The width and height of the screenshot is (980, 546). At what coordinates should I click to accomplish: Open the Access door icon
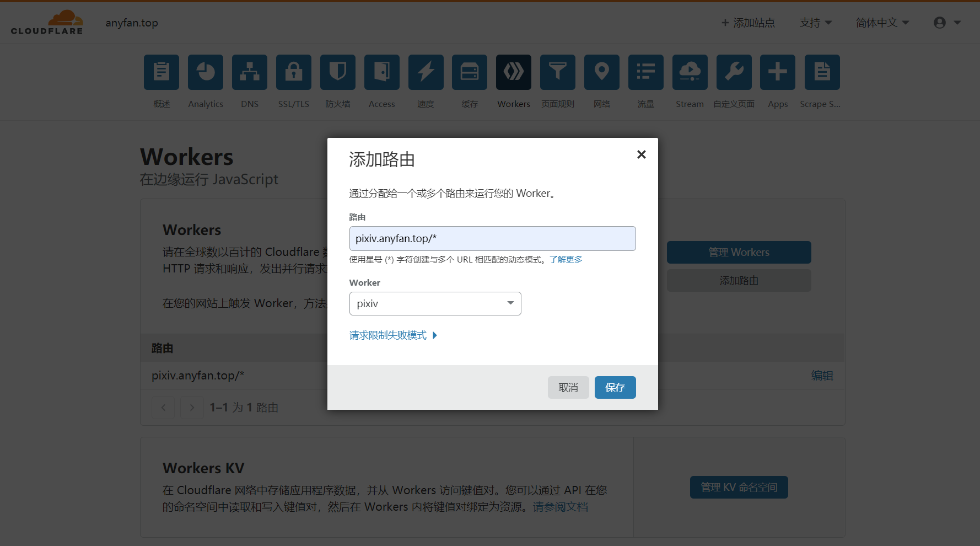(382, 72)
